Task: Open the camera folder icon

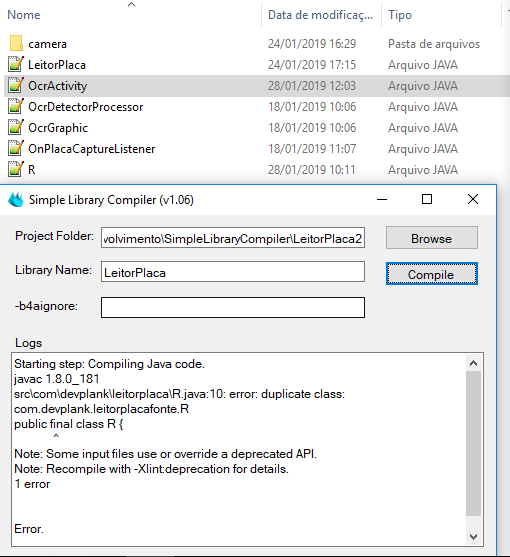Action: tap(16, 43)
